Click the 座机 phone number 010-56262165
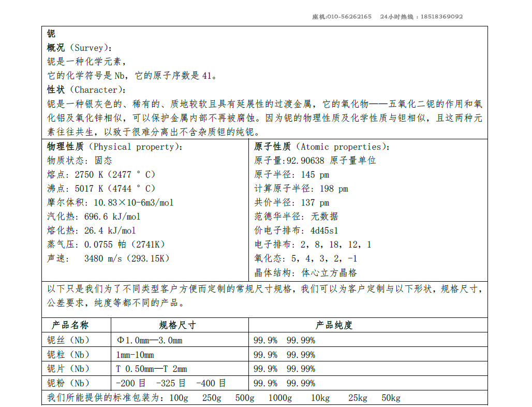 [341, 16]
